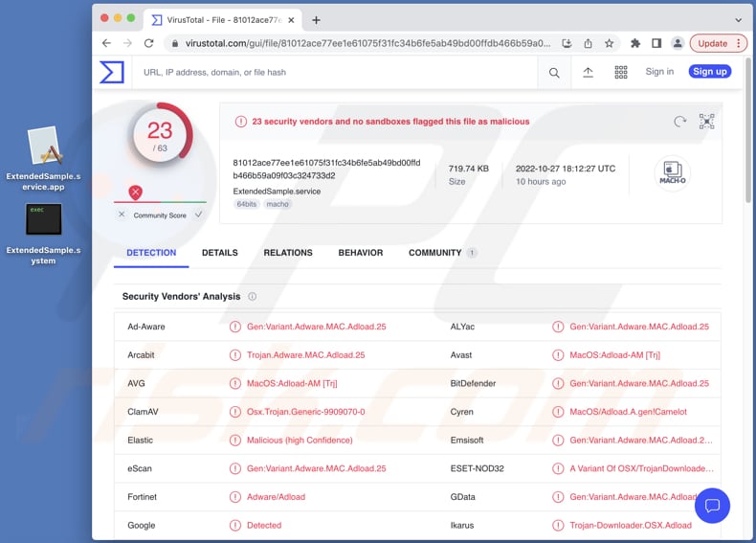Open the similar files graph icon
The height and width of the screenshot is (543, 756).
(x=706, y=122)
